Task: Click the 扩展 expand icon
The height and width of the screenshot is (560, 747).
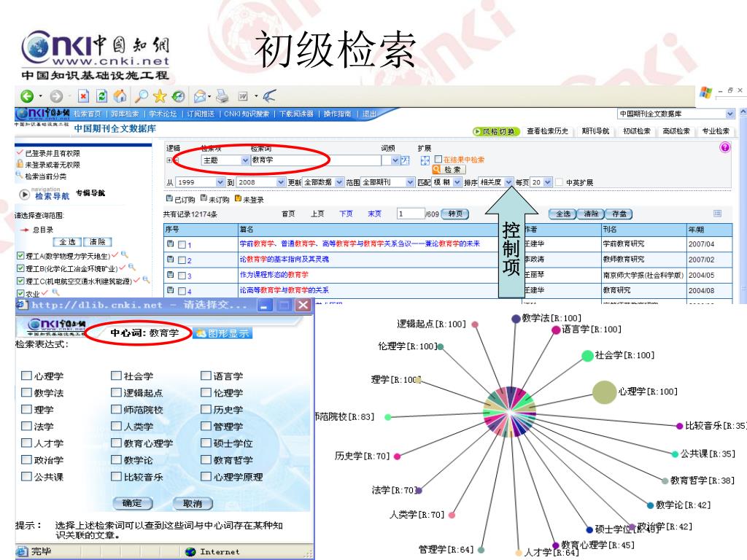Action: click(425, 160)
